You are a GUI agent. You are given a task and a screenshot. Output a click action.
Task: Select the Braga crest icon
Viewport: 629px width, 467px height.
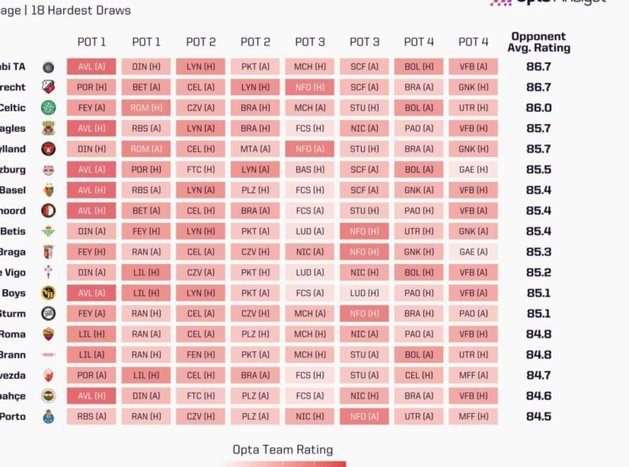point(49,252)
